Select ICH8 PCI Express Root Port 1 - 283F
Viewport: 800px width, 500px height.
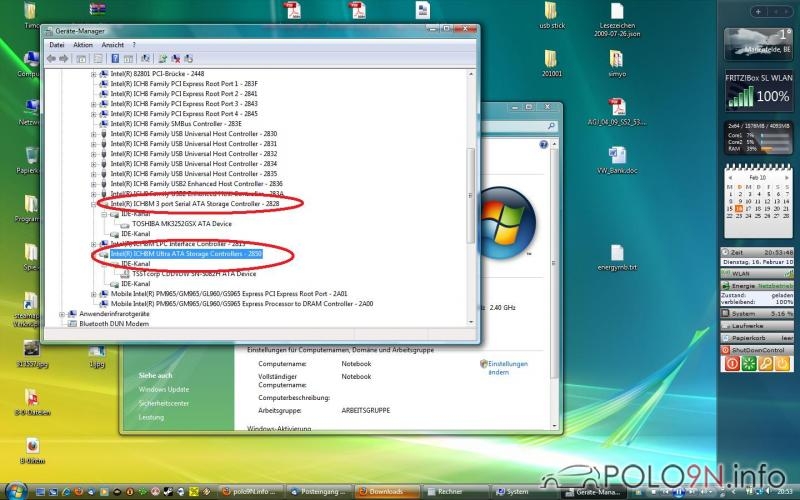[x=184, y=84]
